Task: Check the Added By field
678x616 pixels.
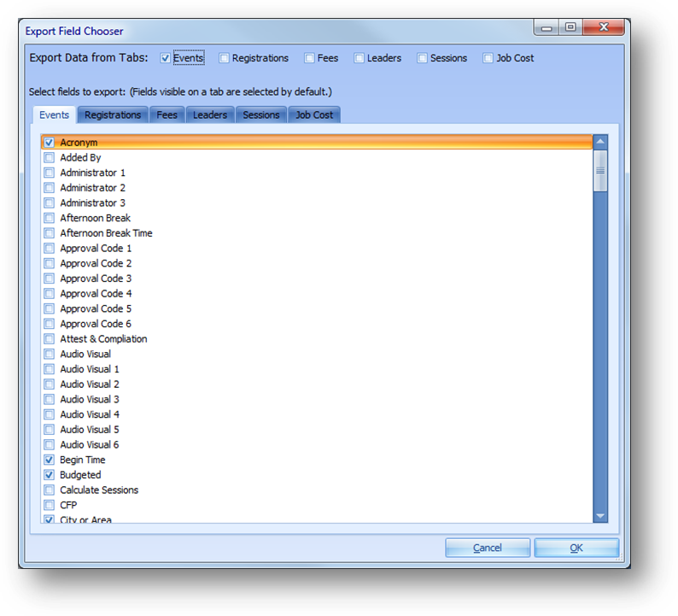Action: [50, 157]
